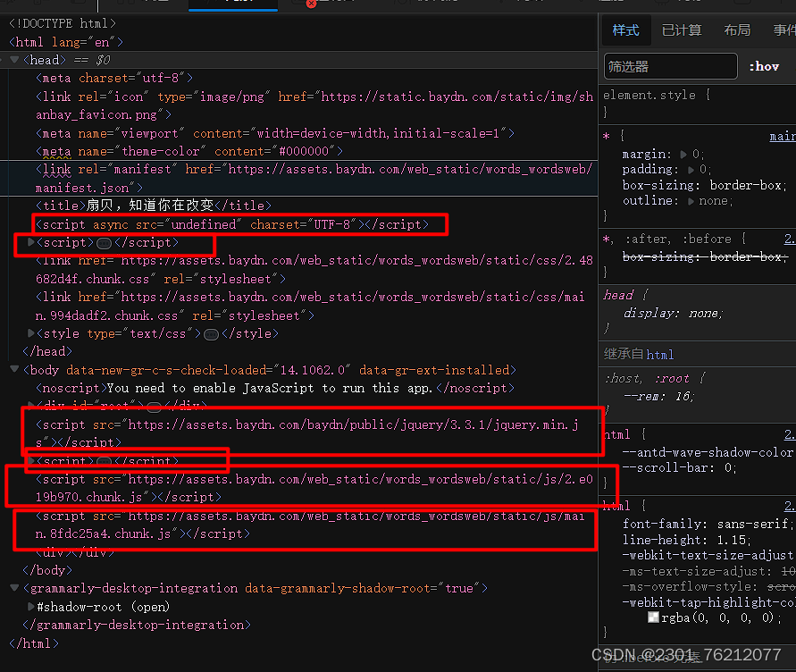Click the manifest.json href URL value

click(314, 179)
